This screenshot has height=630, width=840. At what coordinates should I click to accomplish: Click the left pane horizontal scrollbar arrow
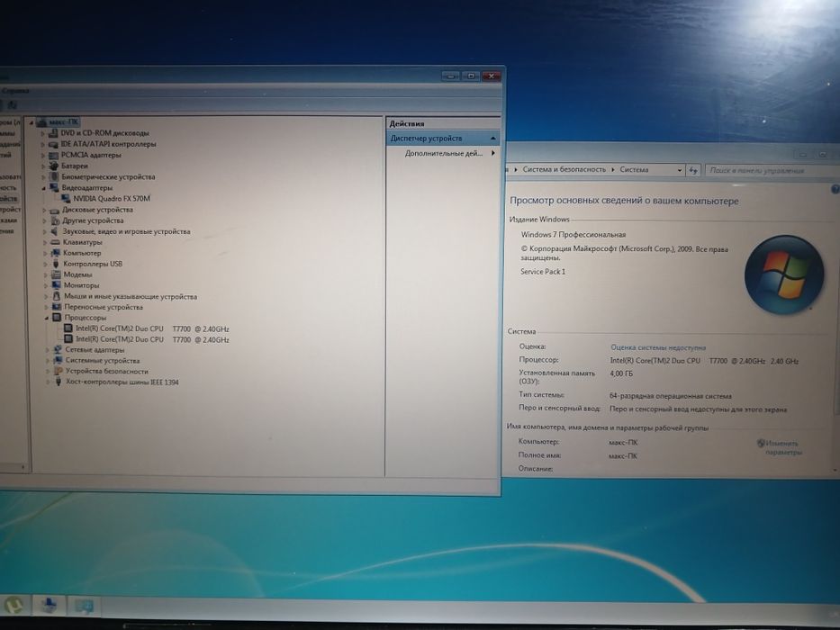point(23,468)
